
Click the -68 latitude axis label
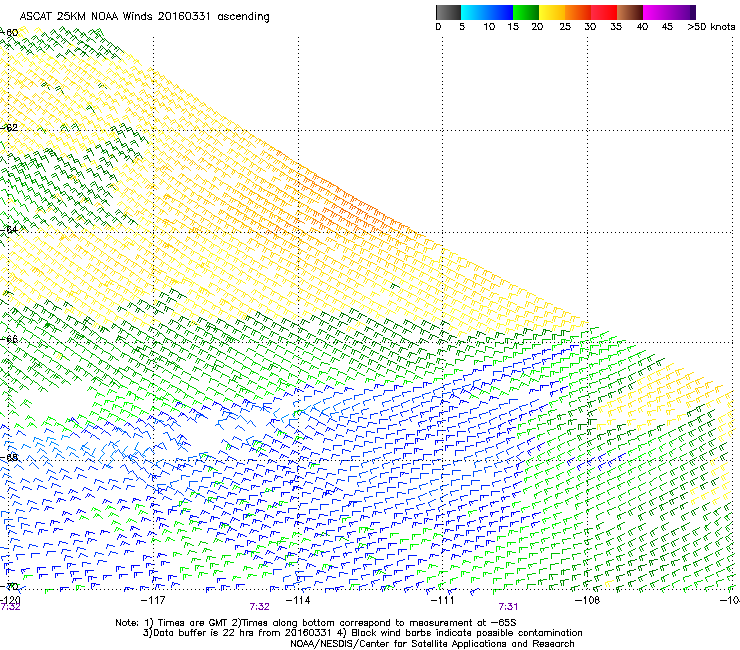[9, 457]
